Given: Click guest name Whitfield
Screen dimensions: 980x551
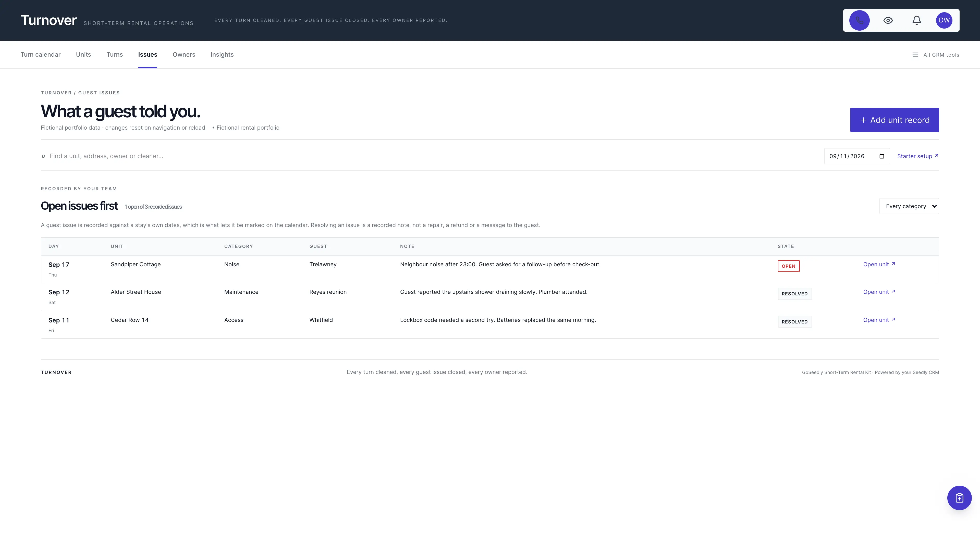Looking at the screenshot, I should [x=321, y=320].
